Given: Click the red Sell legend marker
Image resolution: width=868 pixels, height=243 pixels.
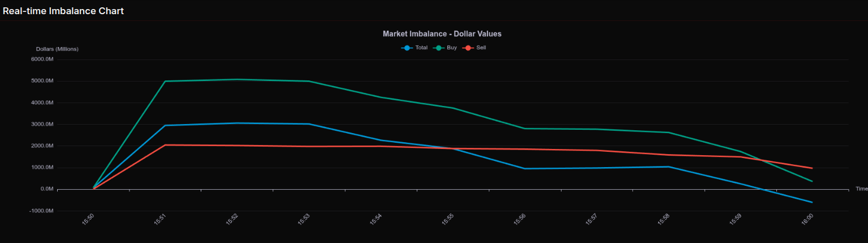Looking at the screenshot, I should [468, 48].
